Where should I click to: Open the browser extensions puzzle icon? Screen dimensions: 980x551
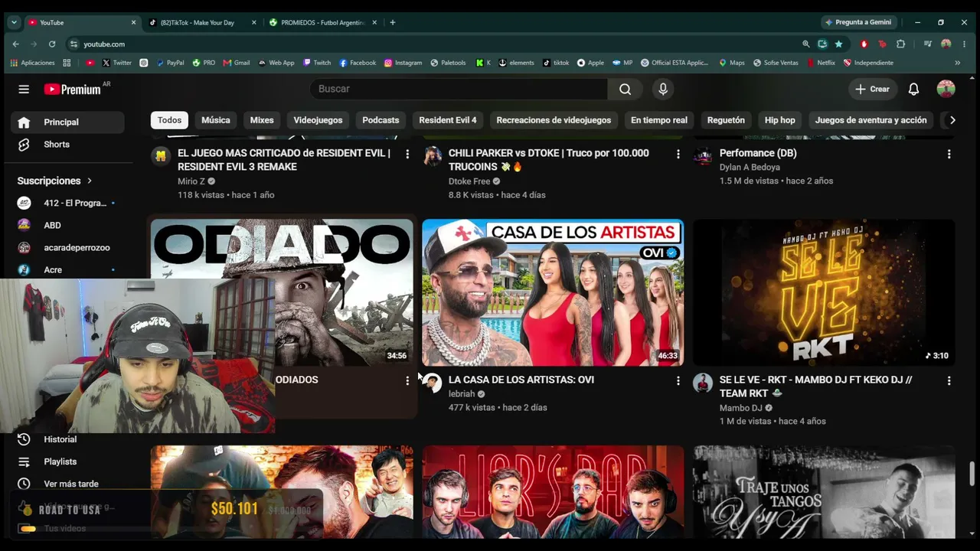(901, 44)
